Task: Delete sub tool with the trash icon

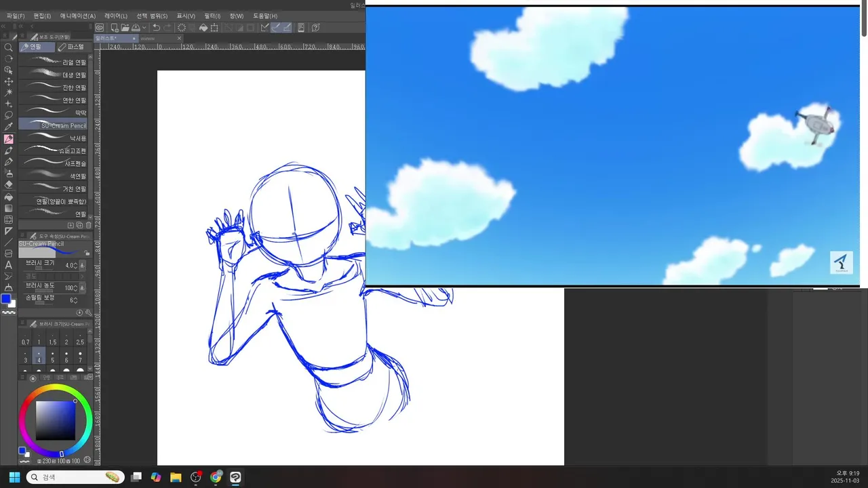Action: [88, 225]
